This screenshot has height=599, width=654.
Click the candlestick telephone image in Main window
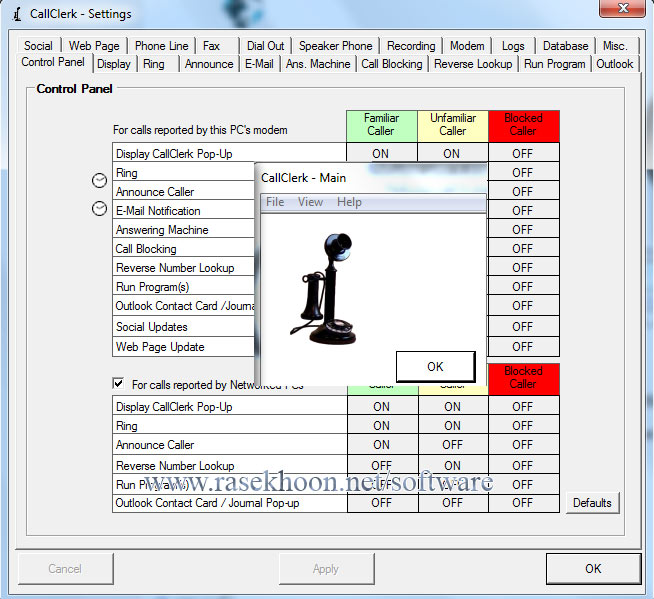323,289
